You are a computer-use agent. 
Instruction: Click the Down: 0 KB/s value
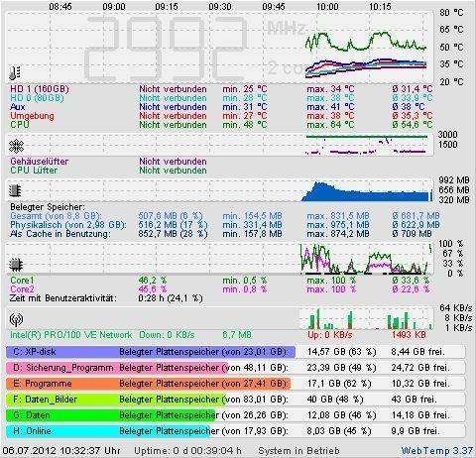coord(167,335)
